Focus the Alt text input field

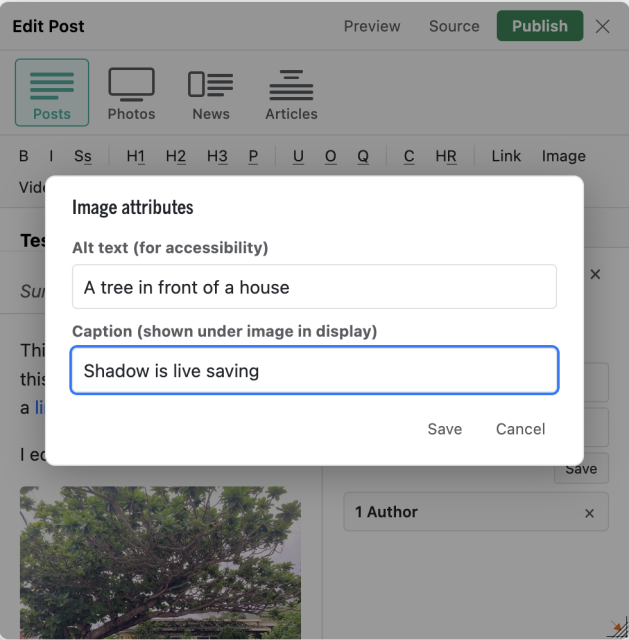(x=314, y=287)
